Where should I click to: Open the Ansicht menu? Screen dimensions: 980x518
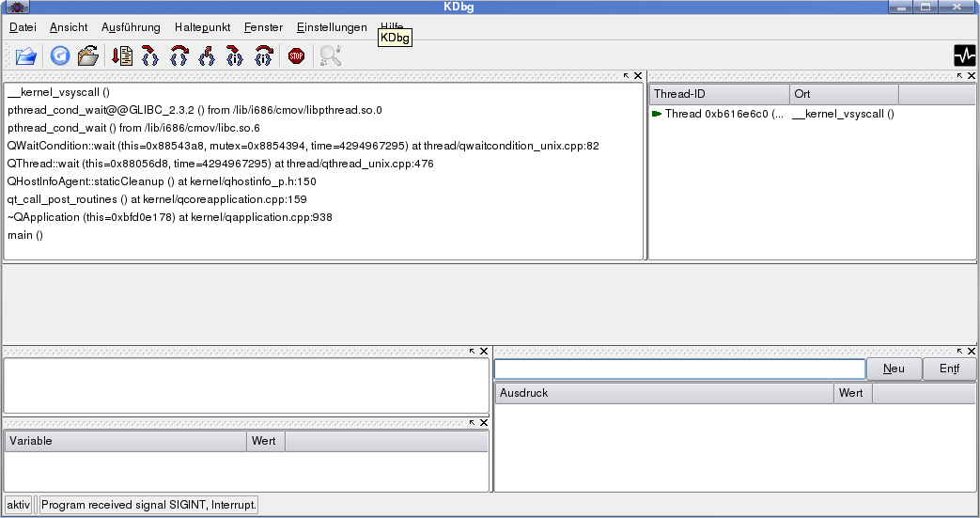point(69,27)
